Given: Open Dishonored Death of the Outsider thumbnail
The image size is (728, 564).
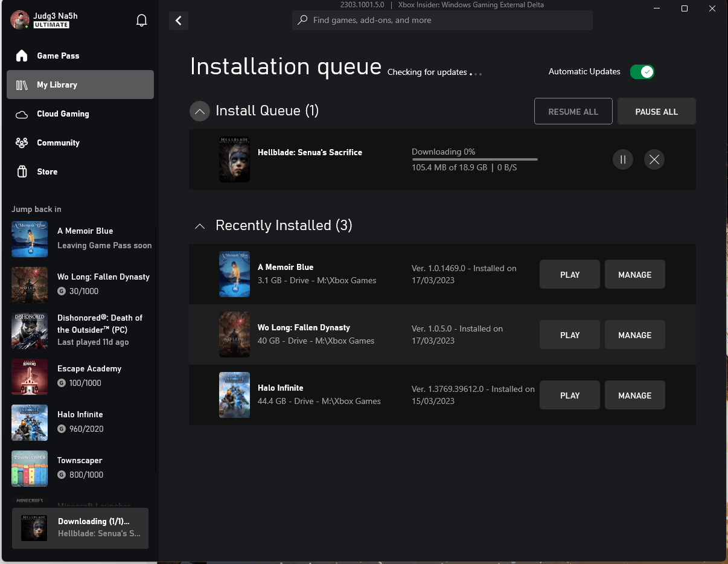Looking at the screenshot, I should (x=30, y=331).
